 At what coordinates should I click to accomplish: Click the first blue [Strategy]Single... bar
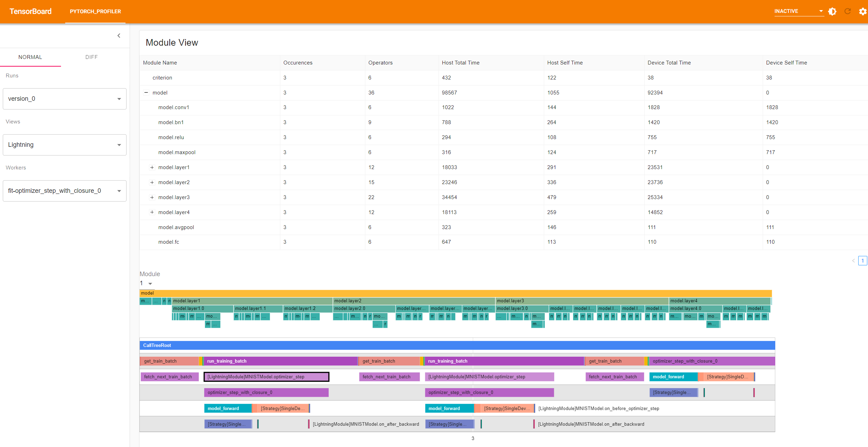pos(228,424)
